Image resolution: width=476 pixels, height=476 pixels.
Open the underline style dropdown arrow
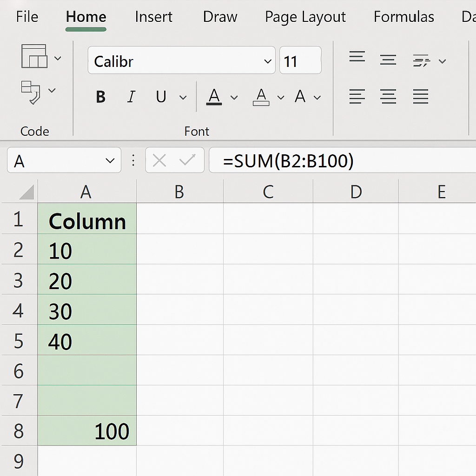pos(183,98)
